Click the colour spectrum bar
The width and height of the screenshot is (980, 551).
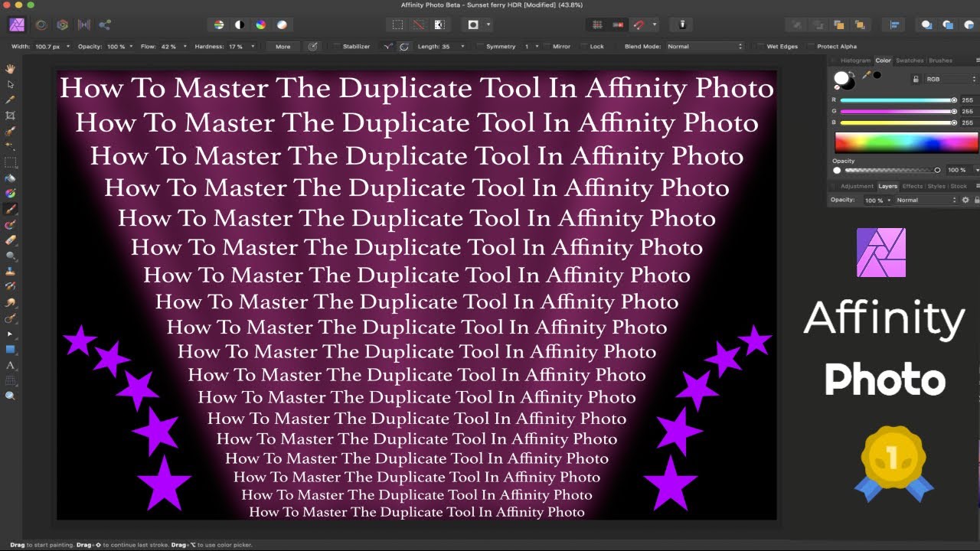(x=906, y=143)
